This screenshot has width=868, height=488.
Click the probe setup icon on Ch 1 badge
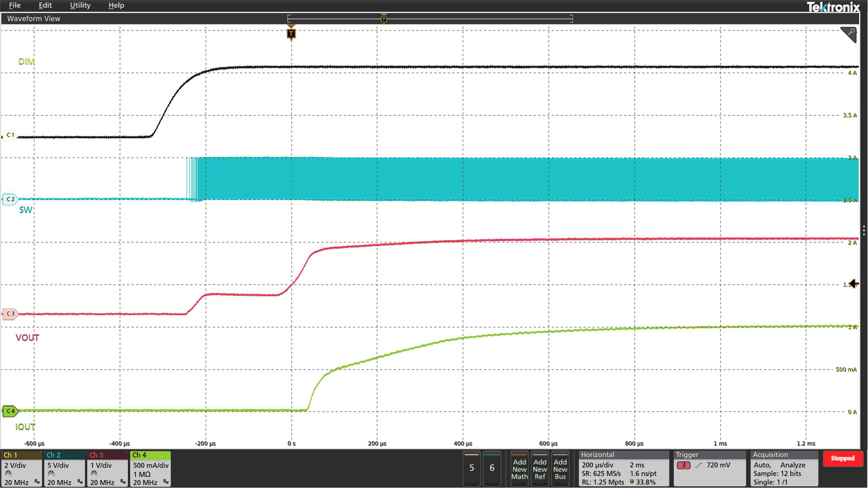[x=9, y=473]
